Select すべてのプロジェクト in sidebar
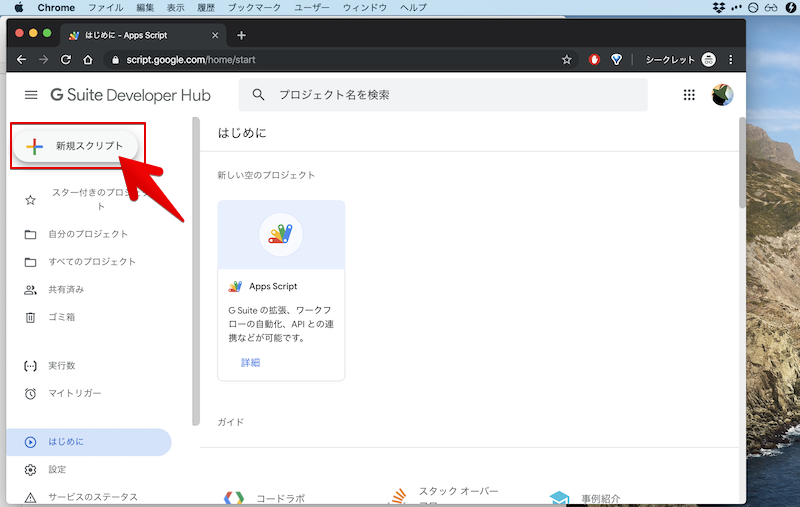The width and height of the screenshot is (800, 507). (x=92, y=262)
